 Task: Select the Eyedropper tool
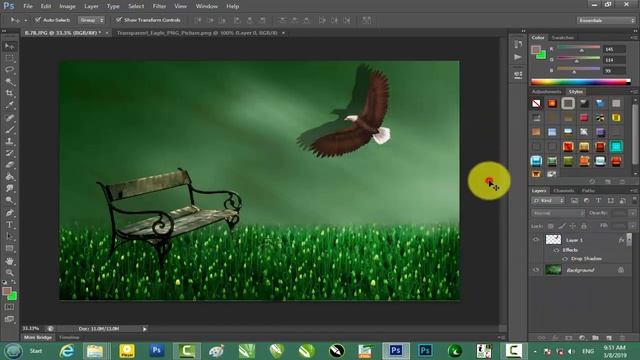pyautogui.click(x=9, y=105)
